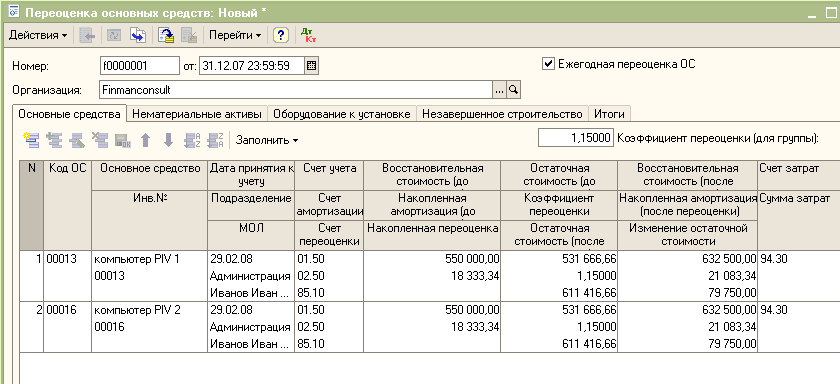
Task: Move row down with the down arrow
Action: click(x=168, y=141)
